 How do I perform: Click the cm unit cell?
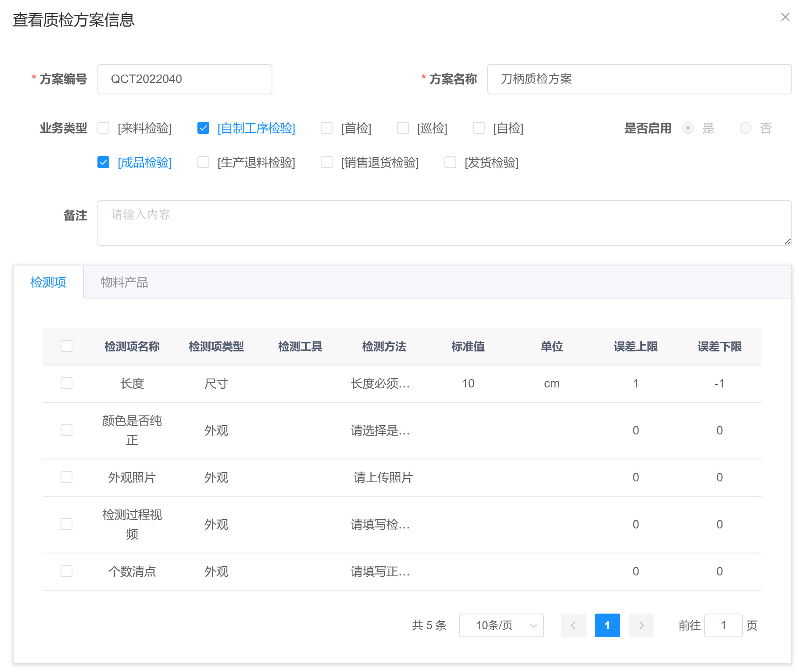[552, 384]
